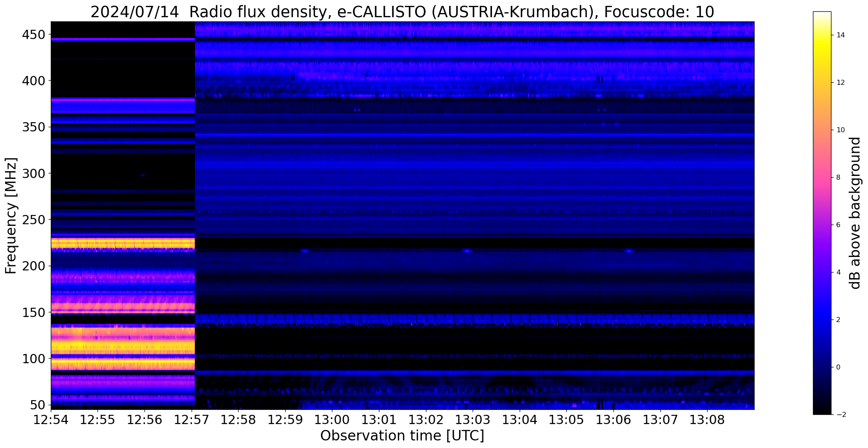Click the colorbar tick value 0
This screenshot has width=868, height=448.
click(x=839, y=367)
